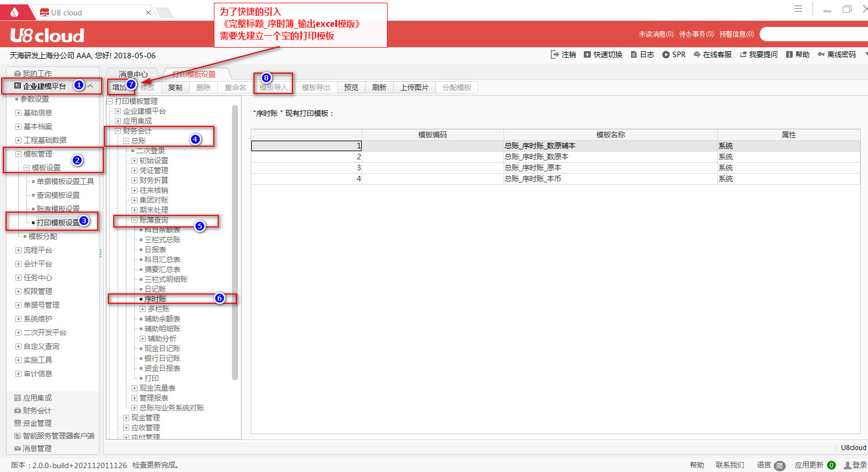Toggle the 语言 简 language badge

[x=779, y=465]
